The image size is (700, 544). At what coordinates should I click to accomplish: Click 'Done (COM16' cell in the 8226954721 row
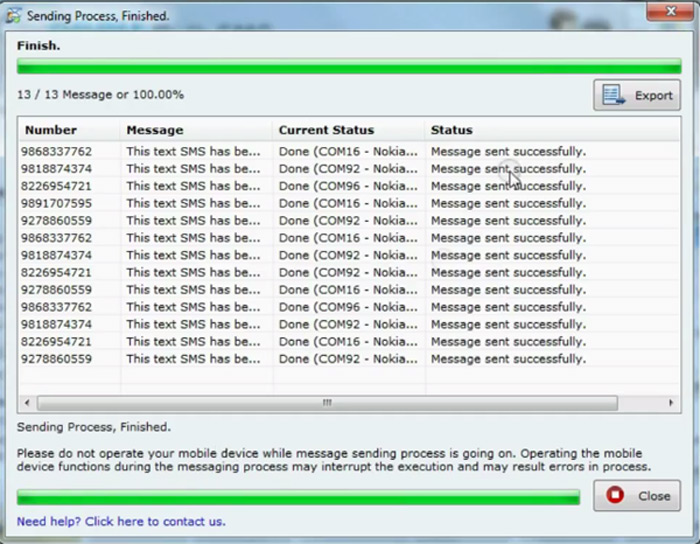[348, 342]
